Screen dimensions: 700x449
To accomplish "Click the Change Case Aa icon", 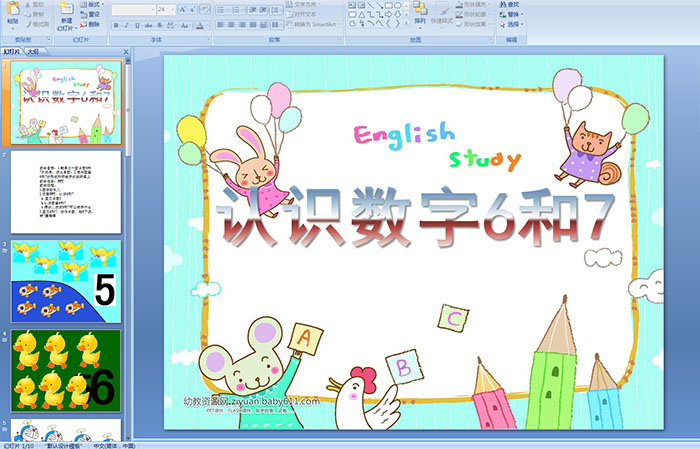I will [x=185, y=25].
